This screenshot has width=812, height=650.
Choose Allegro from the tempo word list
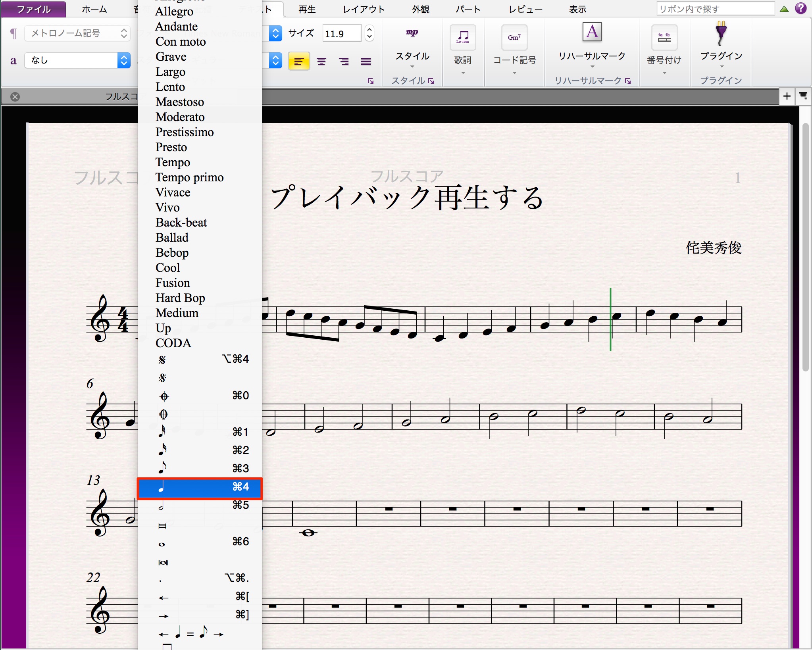click(174, 12)
